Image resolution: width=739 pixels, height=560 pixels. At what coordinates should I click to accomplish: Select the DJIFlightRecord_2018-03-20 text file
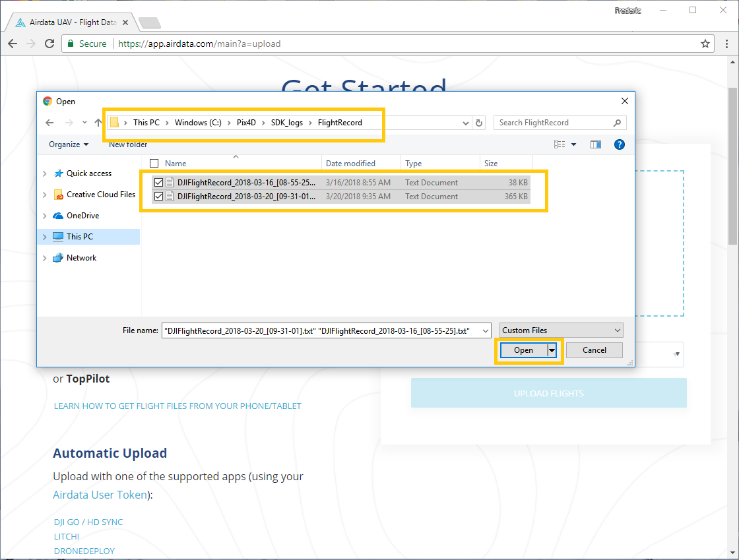340,197
